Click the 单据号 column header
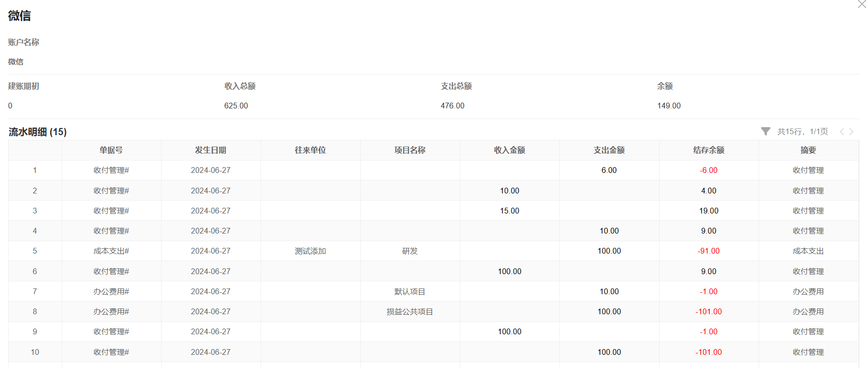Image resolution: width=868 pixels, height=383 pixels. click(x=111, y=150)
